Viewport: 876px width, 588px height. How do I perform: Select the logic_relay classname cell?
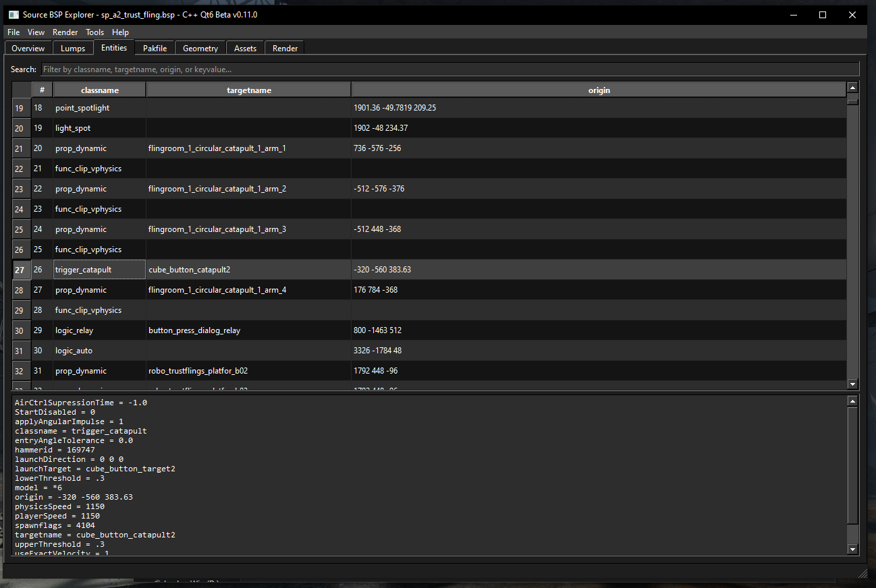[x=100, y=330]
